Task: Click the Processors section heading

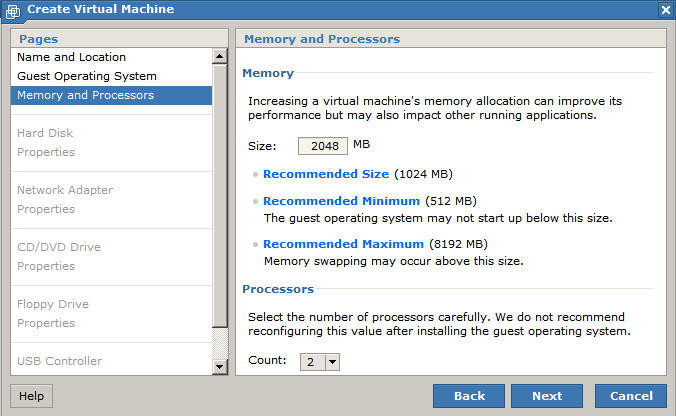Action: coord(278,289)
